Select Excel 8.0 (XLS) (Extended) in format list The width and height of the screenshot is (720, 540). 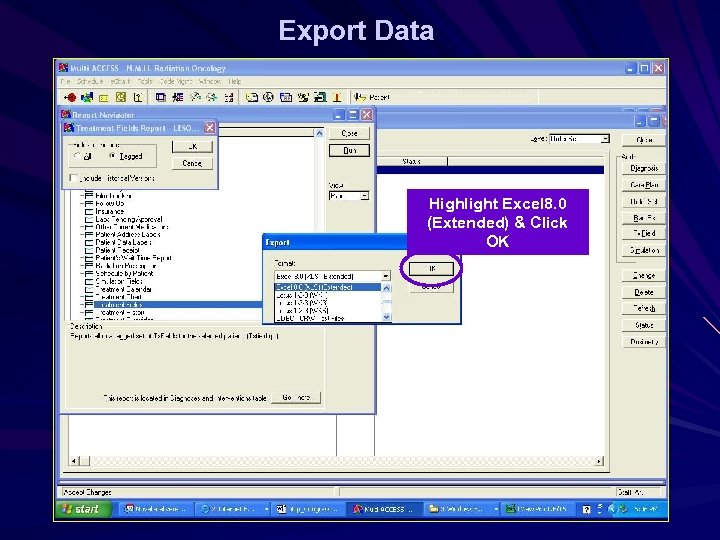pos(328,287)
